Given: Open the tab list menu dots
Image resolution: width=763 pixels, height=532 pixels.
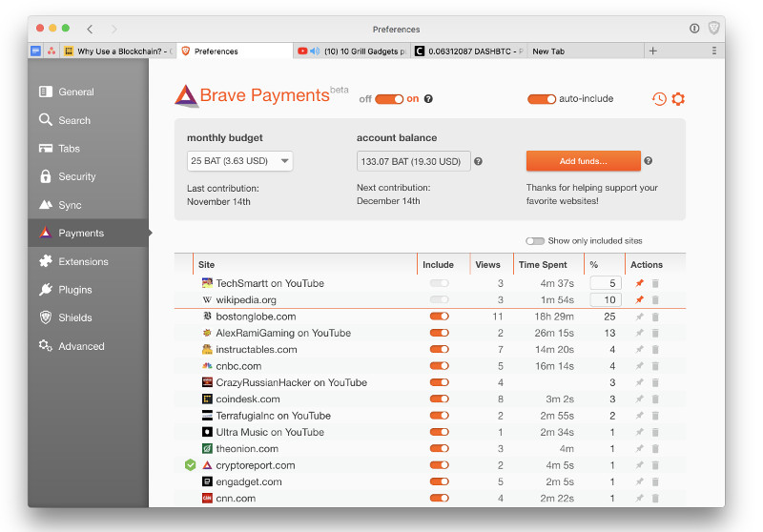Looking at the screenshot, I should coord(713,51).
